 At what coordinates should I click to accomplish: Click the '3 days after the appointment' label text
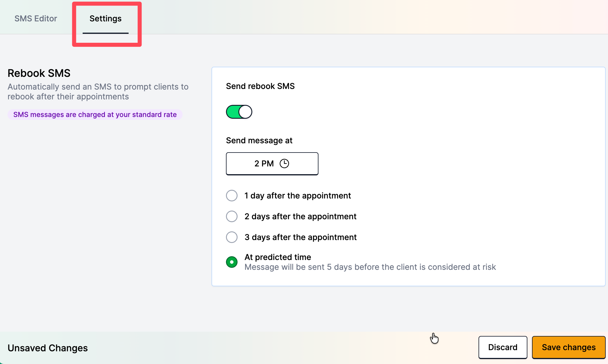tap(301, 237)
